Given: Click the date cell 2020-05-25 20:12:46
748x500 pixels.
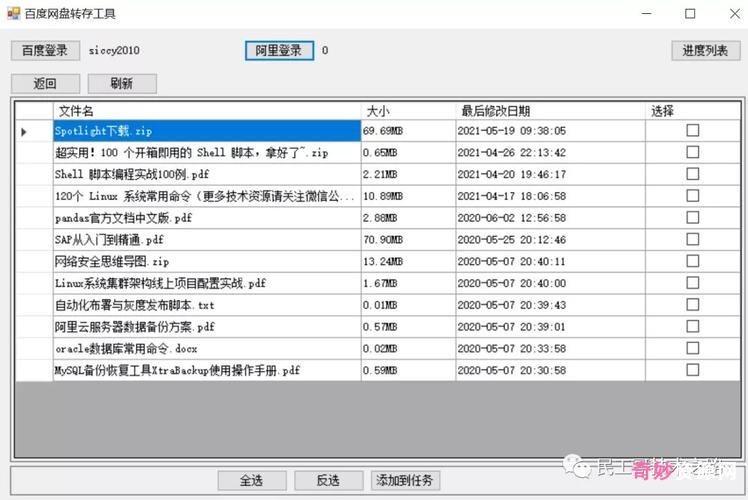Looking at the screenshot, I should (551, 240).
